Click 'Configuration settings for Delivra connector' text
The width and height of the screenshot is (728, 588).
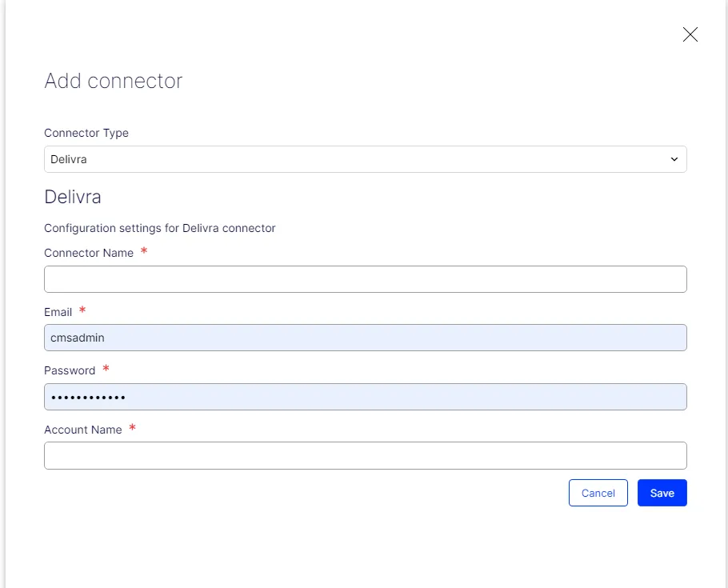click(160, 228)
